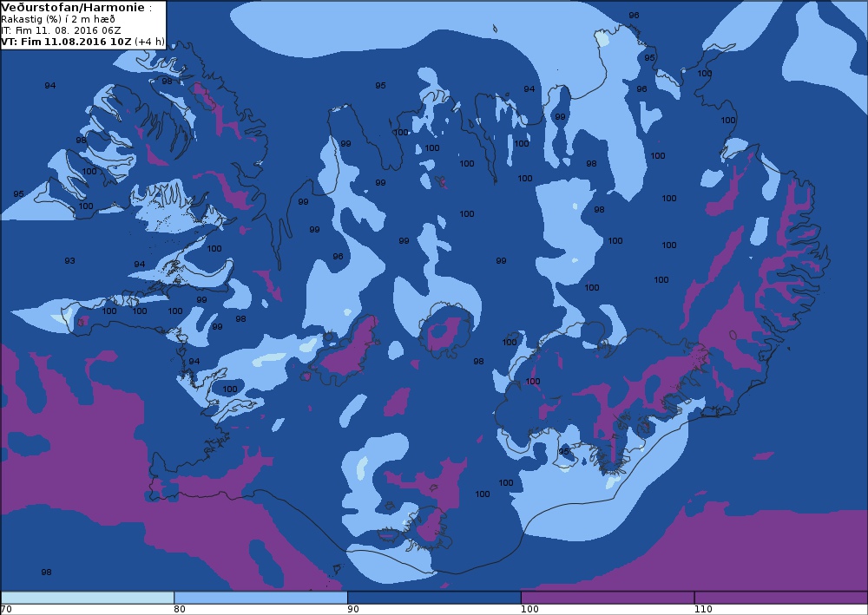Image resolution: width=868 pixels, height=615 pixels.
Task: Click the '93' humidity value on the map
Action: pyautogui.click(x=69, y=260)
